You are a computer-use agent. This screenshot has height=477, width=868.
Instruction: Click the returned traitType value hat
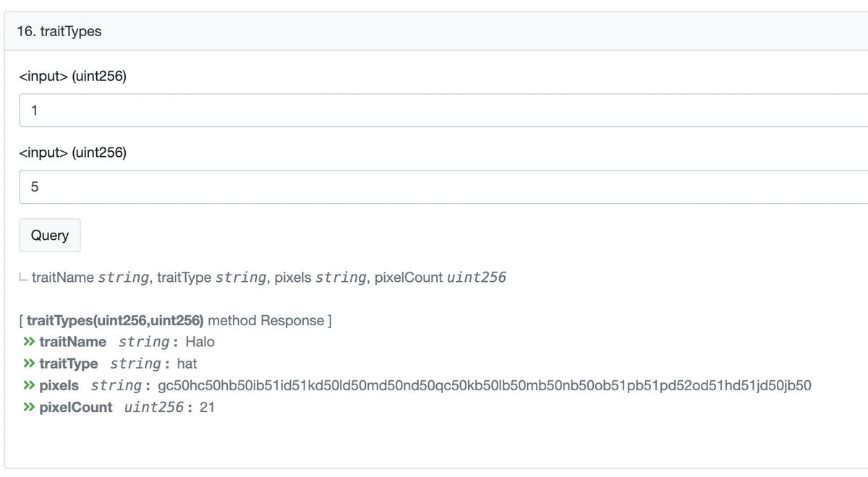187,364
